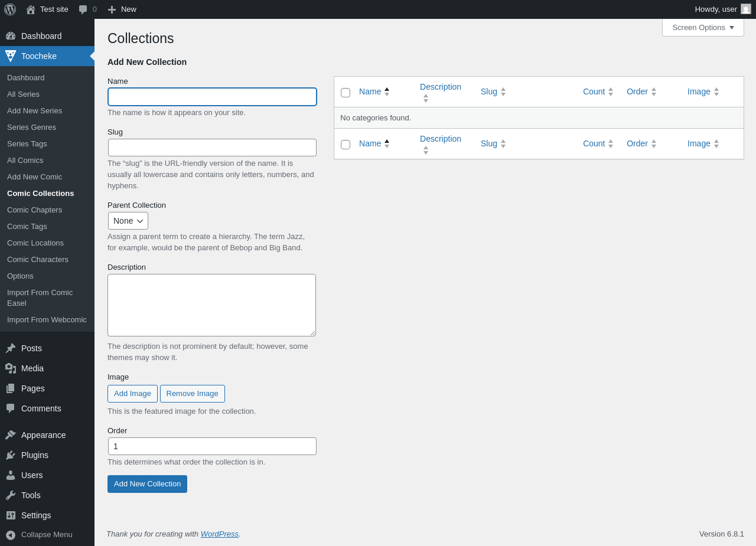Go to Add New Series in sidebar
The image size is (756, 546).
pos(34,111)
